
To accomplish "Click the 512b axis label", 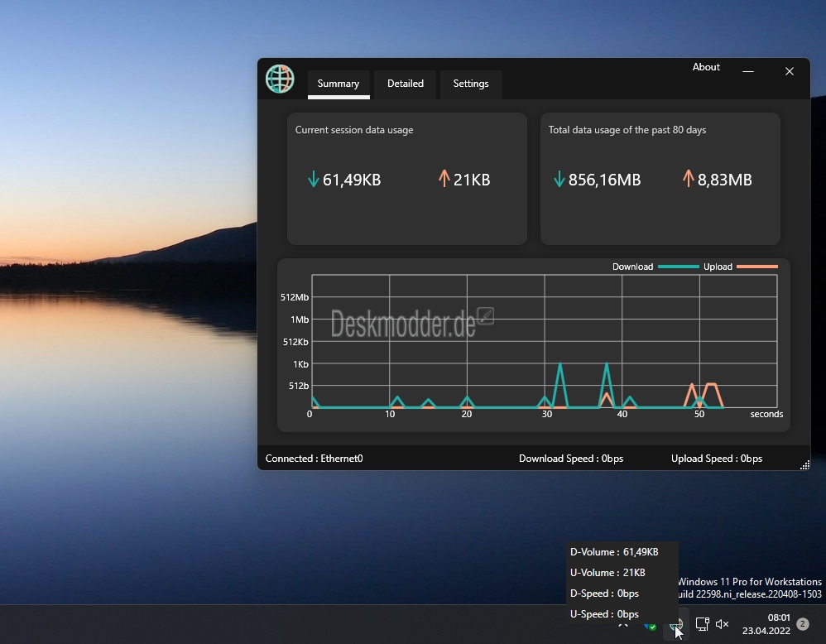I will [299, 386].
